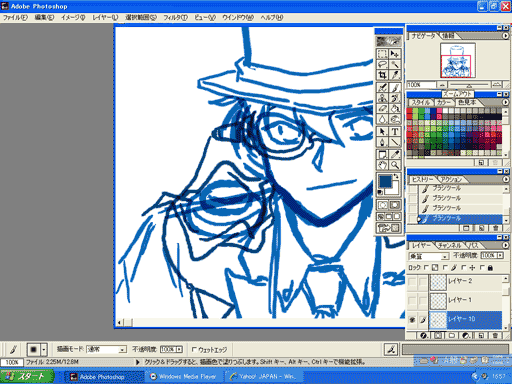Open the Navigator panel flyout menu
This screenshot has height=384, width=512.
506,36
